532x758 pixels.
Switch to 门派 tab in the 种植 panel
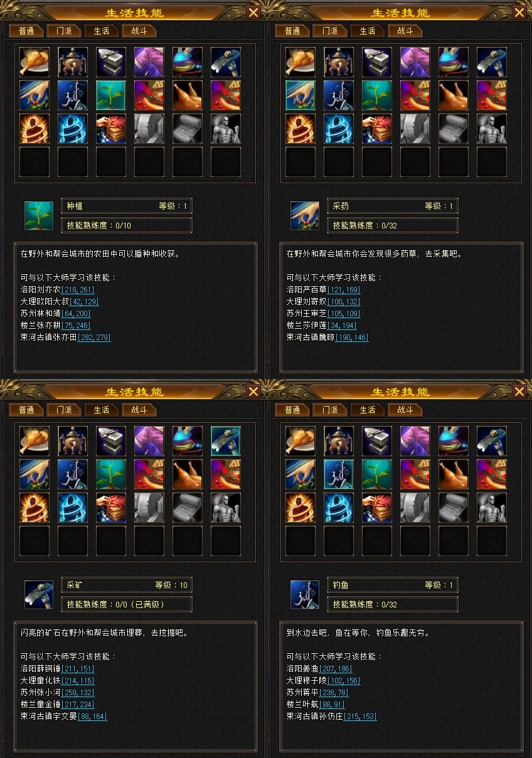(63, 31)
